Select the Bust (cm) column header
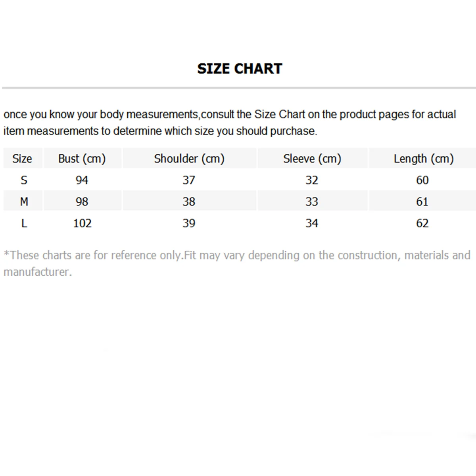 (82, 159)
